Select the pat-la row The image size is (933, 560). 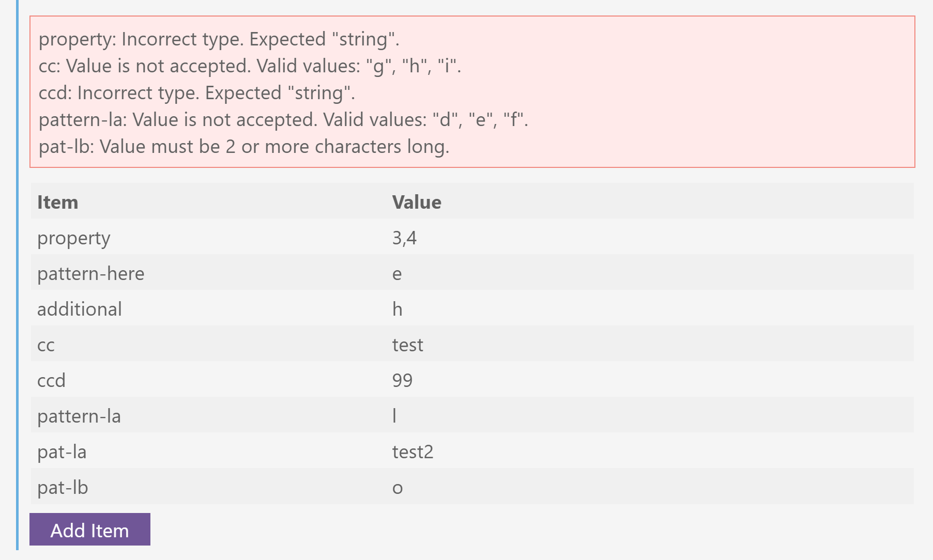click(x=62, y=452)
